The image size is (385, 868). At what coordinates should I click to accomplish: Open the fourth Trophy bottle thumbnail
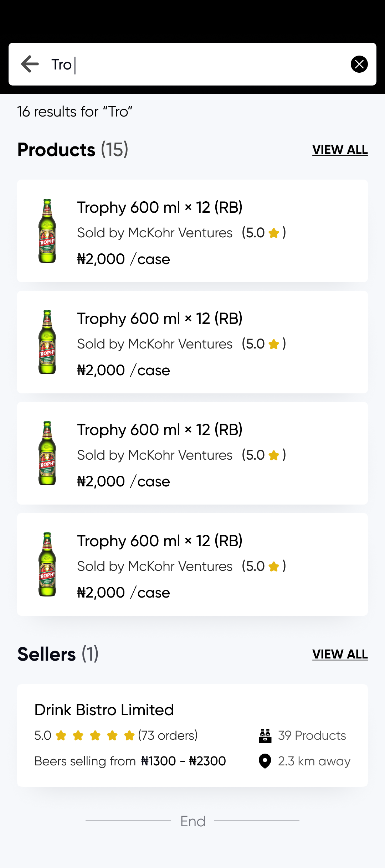tap(47, 564)
